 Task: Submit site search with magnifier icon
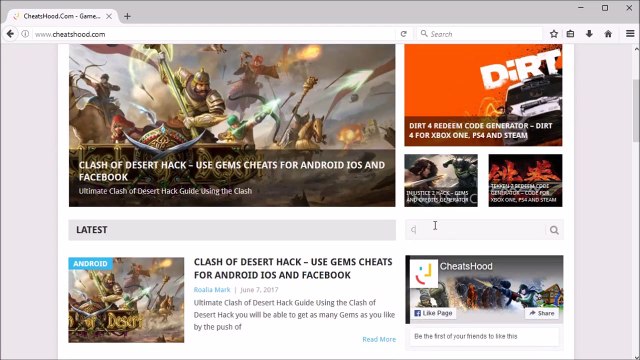point(554,230)
